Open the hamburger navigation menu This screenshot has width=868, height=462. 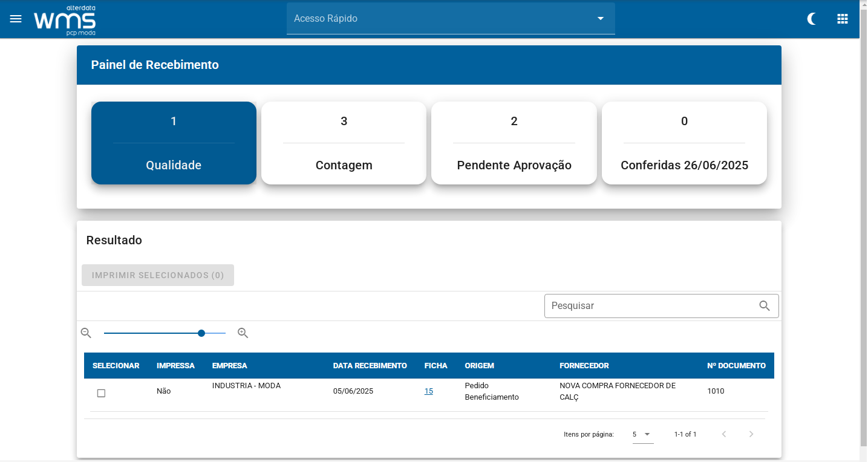click(x=16, y=19)
